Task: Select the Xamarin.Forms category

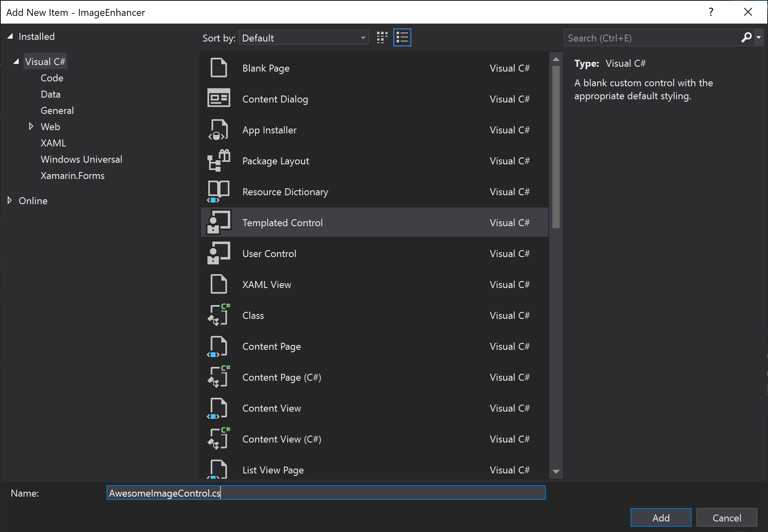Action: tap(72, 175)
